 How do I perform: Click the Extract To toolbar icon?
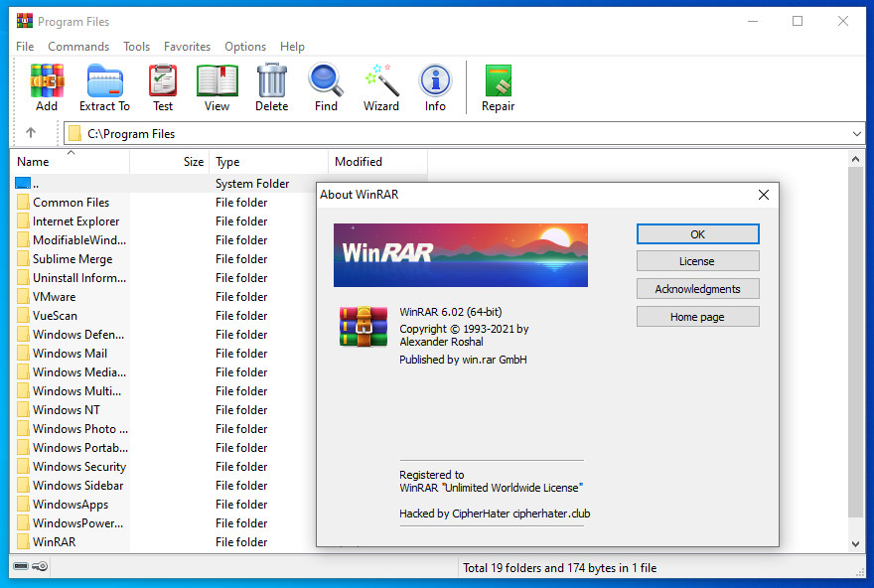(105, 81)
